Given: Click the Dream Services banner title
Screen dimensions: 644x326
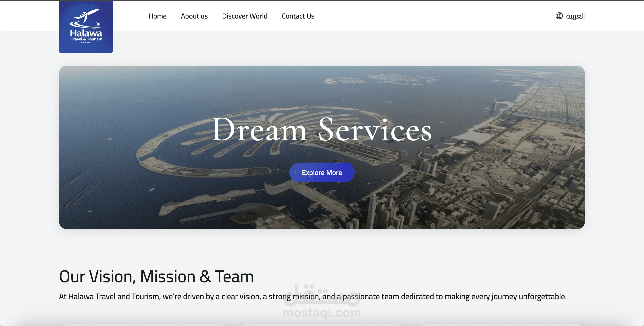Looking at the screenshot, I should point(322,130).
